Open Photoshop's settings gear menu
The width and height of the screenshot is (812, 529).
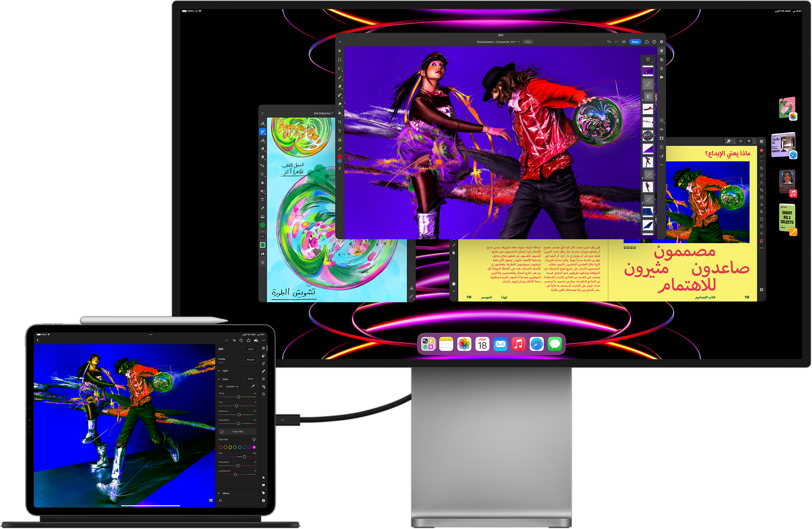(661, 41)
